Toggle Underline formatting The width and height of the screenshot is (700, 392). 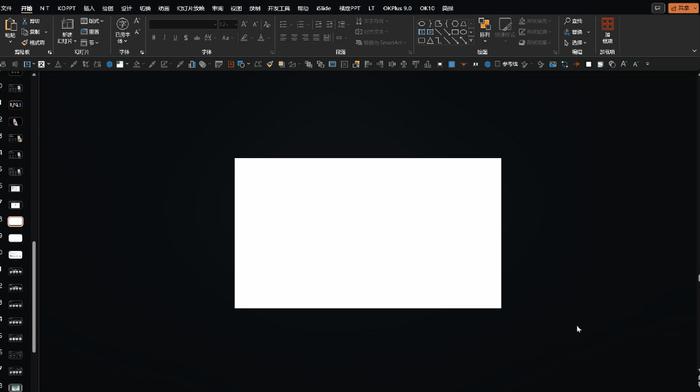pyautogui.click(x=175, y=38)
